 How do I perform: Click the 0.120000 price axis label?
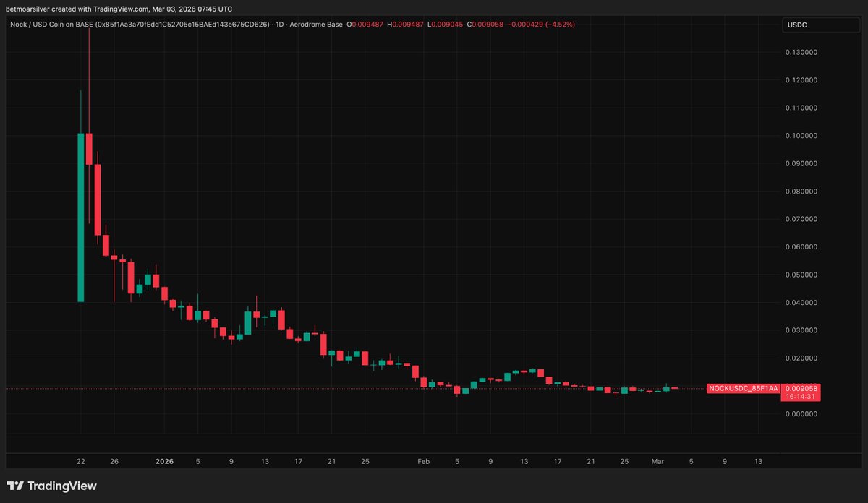coord(800,80)
